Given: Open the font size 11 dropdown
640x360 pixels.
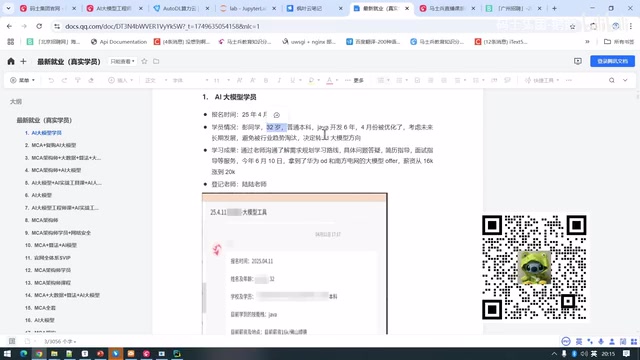Looking at the screenshot, I should (x=222, y=80).
